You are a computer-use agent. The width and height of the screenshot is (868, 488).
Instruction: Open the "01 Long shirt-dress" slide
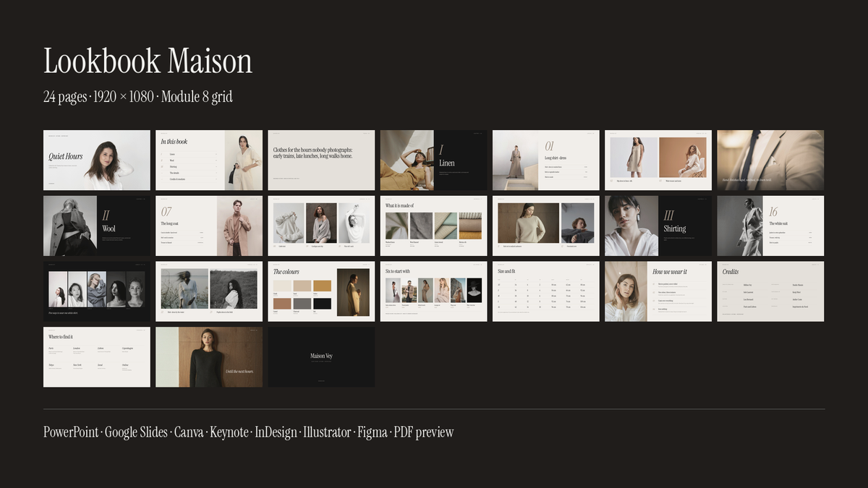tap(546, 160)
